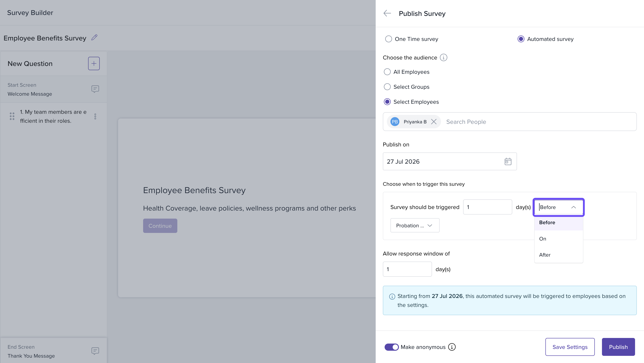Click the Continue button in survey preview
Viewport: 644px width, 363px height.
[x=160, y=226]
